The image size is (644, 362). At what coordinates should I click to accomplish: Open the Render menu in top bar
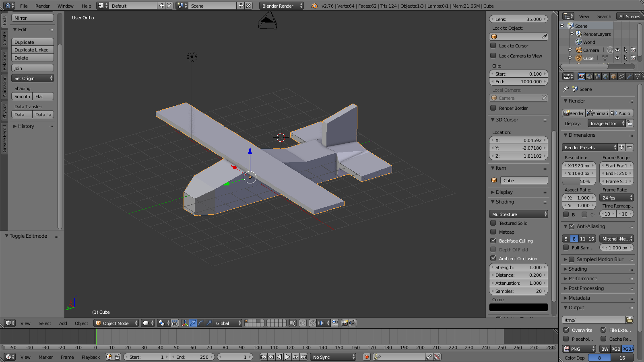[x=42, y=6]
